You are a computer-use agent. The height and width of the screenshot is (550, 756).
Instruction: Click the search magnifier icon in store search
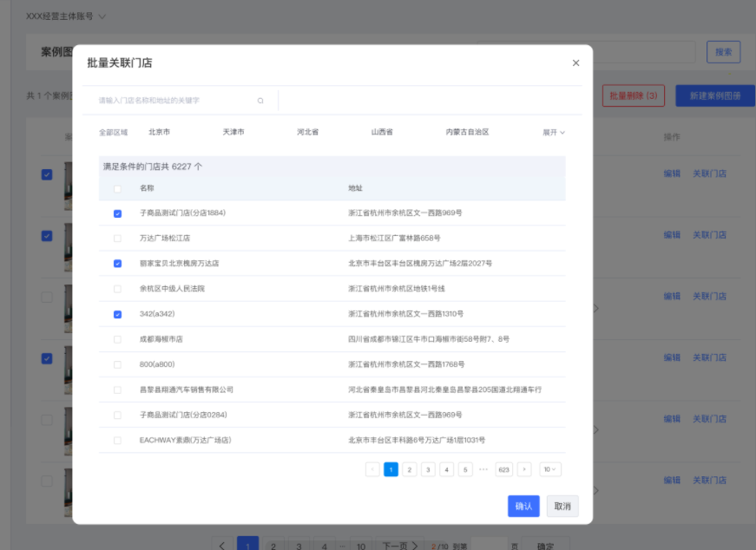pyautogui.click(x=260, y=101)
